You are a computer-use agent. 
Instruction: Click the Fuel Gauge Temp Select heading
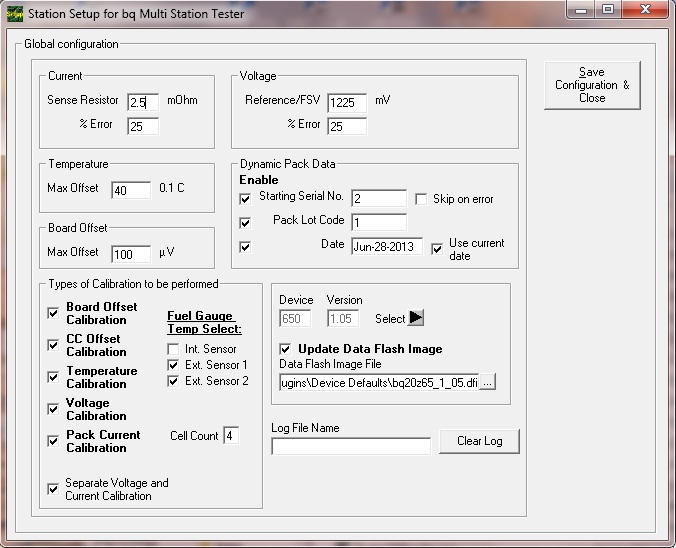(204, 323)
